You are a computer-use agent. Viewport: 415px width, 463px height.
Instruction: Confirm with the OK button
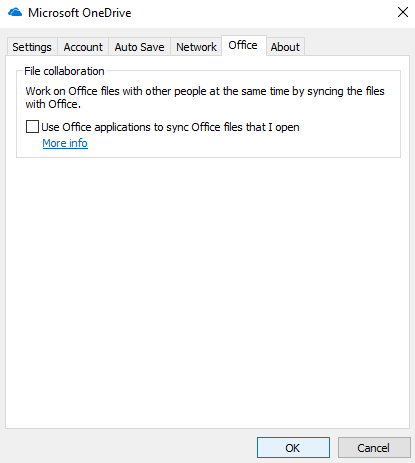tap(293, 447)
